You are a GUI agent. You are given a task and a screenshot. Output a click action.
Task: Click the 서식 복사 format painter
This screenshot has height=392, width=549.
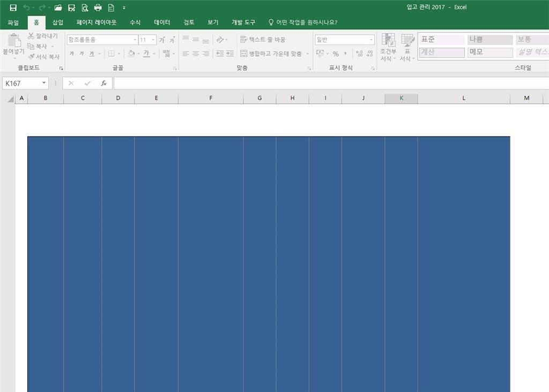click(44, 56)
